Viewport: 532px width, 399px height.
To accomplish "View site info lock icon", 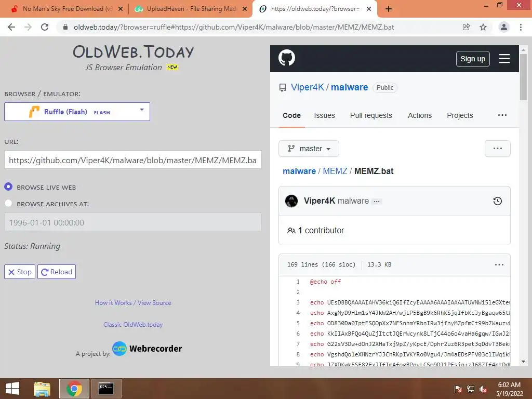I will [65, 27].
